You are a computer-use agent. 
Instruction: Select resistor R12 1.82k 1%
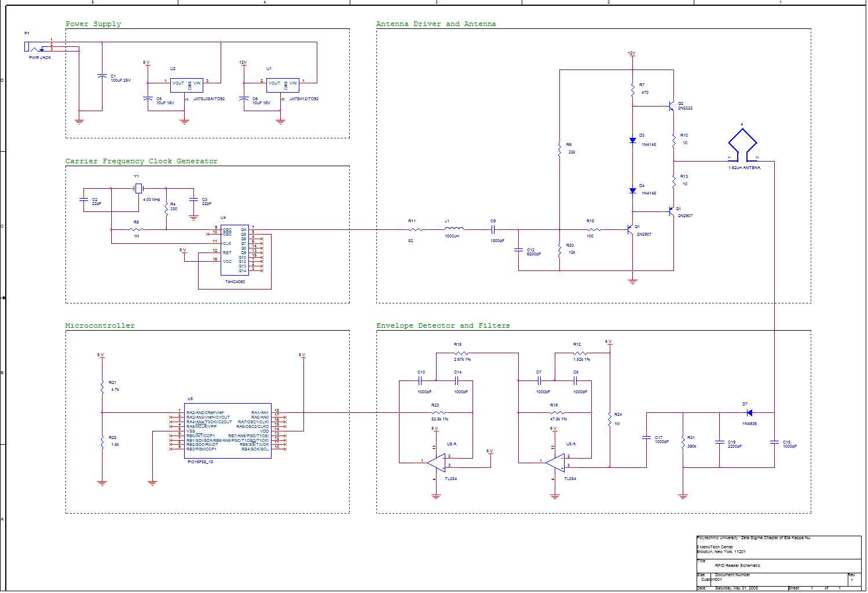[579, 353]
